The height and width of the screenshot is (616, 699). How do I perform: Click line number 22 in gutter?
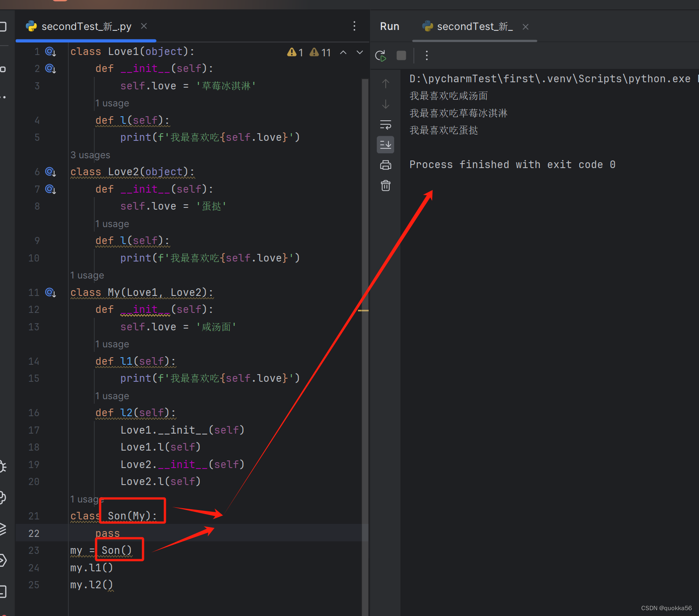34,533
